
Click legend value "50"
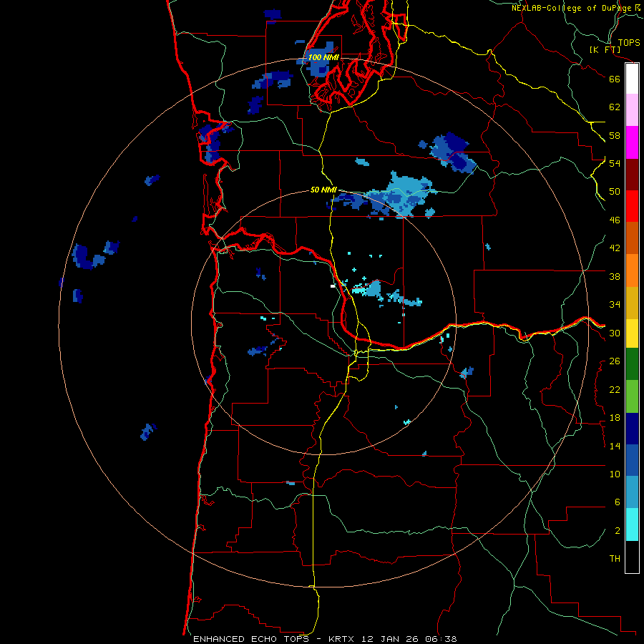point(615,192)
